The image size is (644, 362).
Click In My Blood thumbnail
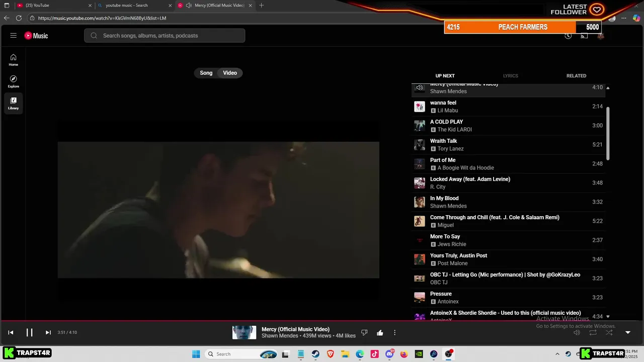click(x=420, y=202)
